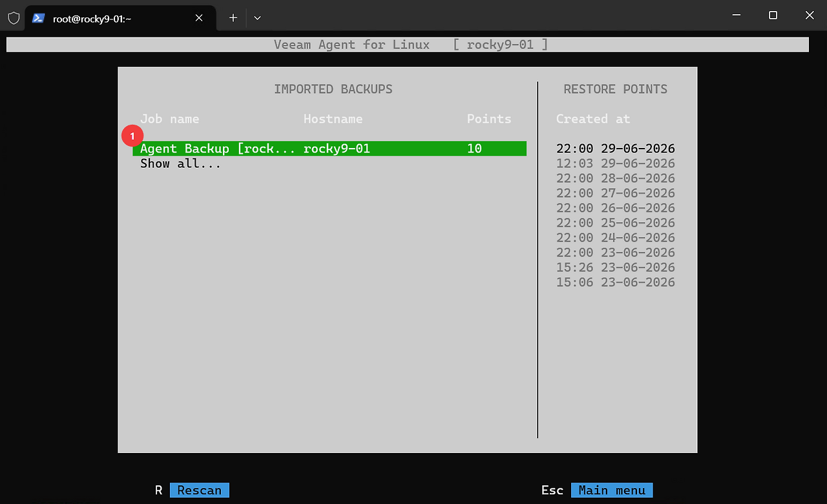Open a new terminal tab with plus button
Screen dimensions: 827x504
233,17
